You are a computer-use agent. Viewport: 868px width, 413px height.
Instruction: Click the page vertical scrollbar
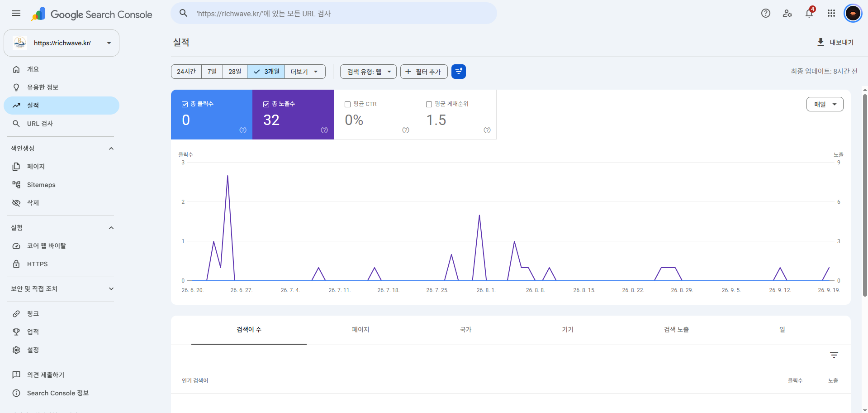(x=865, y=195)
